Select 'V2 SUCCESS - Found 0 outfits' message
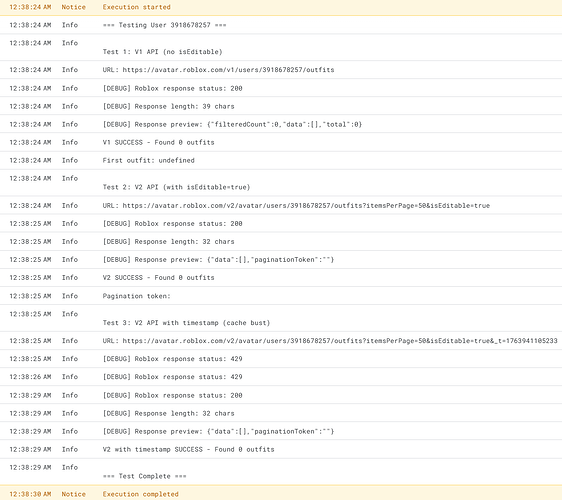This screenshot has width=562, height=500. [158, 277]
